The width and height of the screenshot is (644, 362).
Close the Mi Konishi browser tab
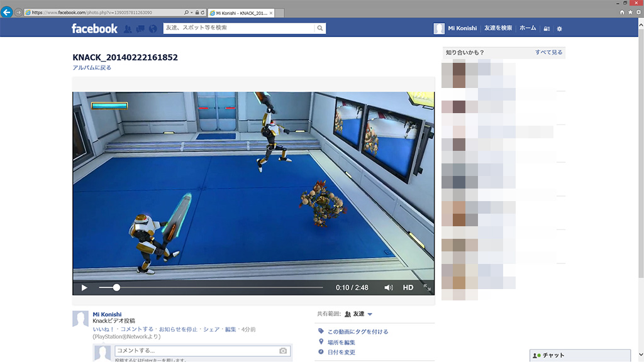[x=271, y=13]
